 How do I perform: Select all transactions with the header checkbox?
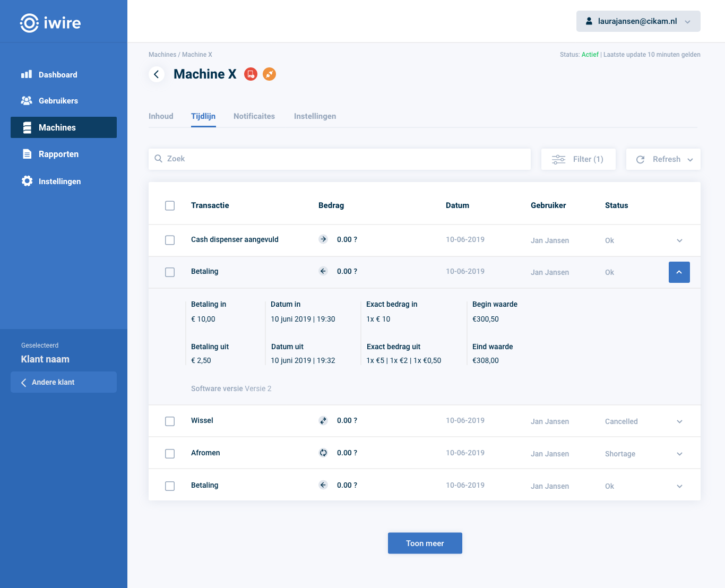[x=170, y=205]
